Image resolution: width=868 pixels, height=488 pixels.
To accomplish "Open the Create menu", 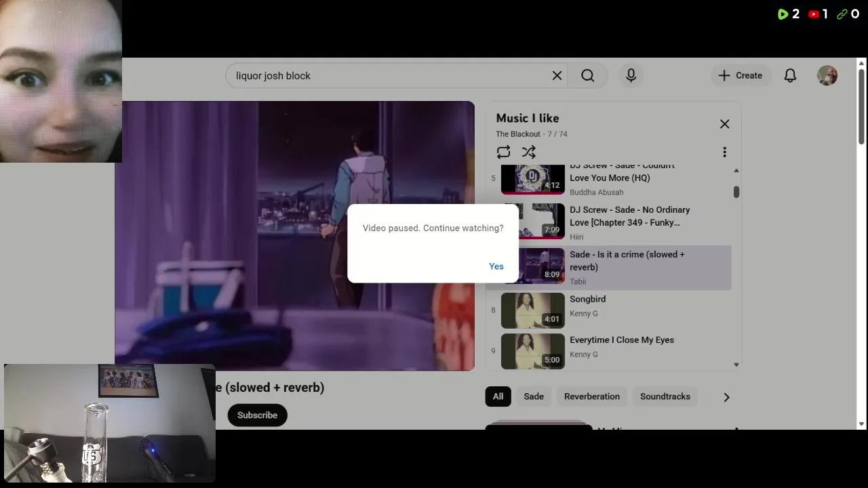I will tap(740, 76).
